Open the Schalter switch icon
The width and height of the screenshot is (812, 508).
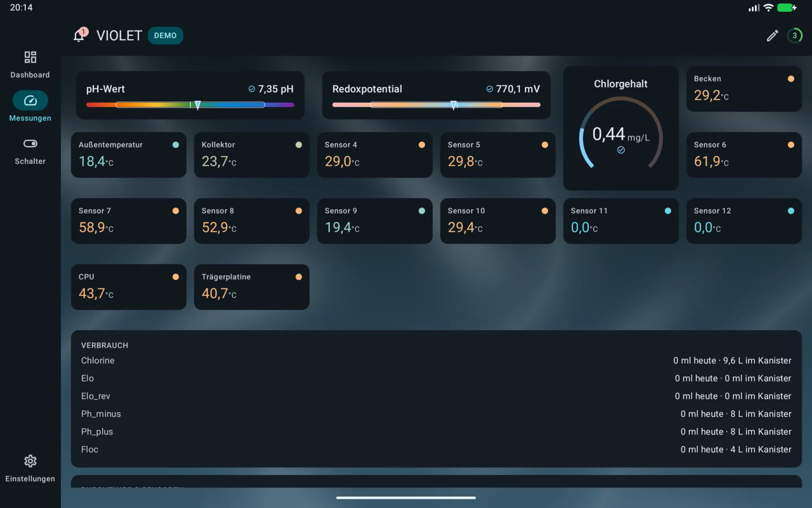30,143
